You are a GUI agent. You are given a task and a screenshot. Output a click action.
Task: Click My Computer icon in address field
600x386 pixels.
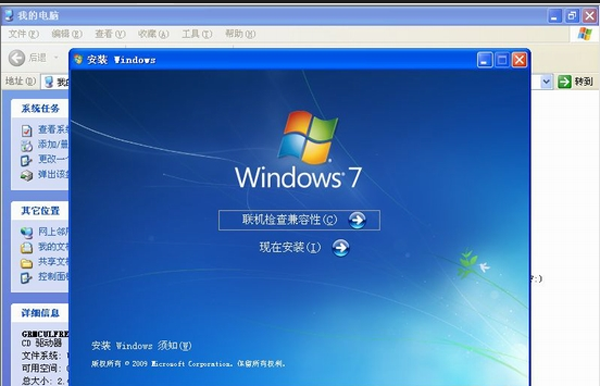(49, 82)
